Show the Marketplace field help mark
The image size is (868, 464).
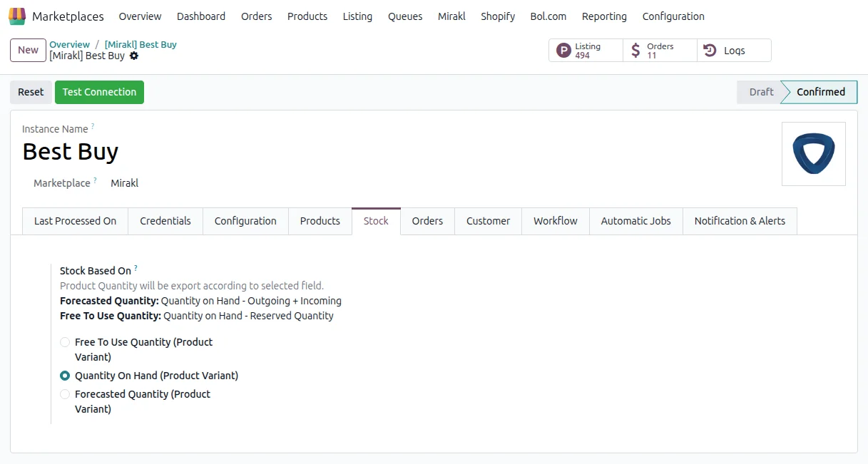point(96,180)
